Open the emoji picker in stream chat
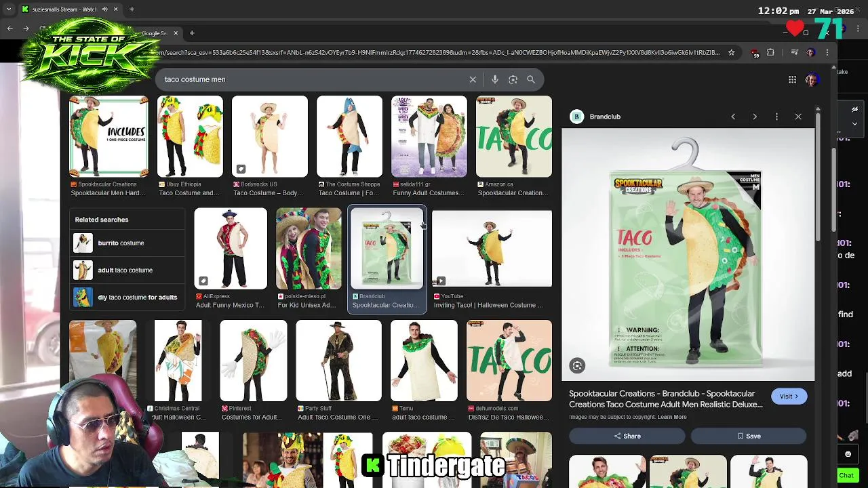The height and width of the screenshot is (488, 868). point(848,454)
